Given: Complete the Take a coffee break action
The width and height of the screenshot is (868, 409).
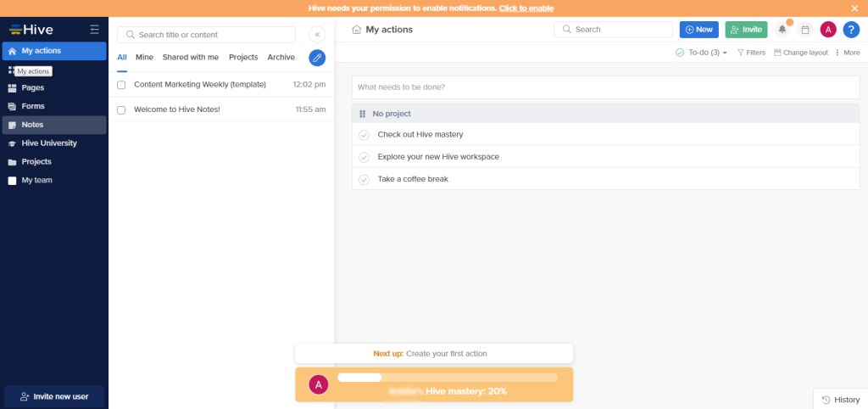Looking at the screenshot, I should 364,180.
